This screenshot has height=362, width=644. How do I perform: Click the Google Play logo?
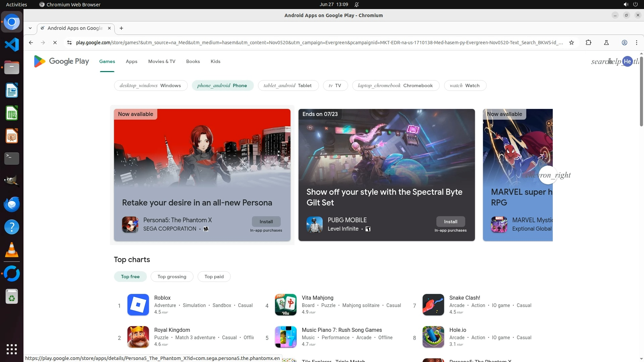tap(61, 61)
